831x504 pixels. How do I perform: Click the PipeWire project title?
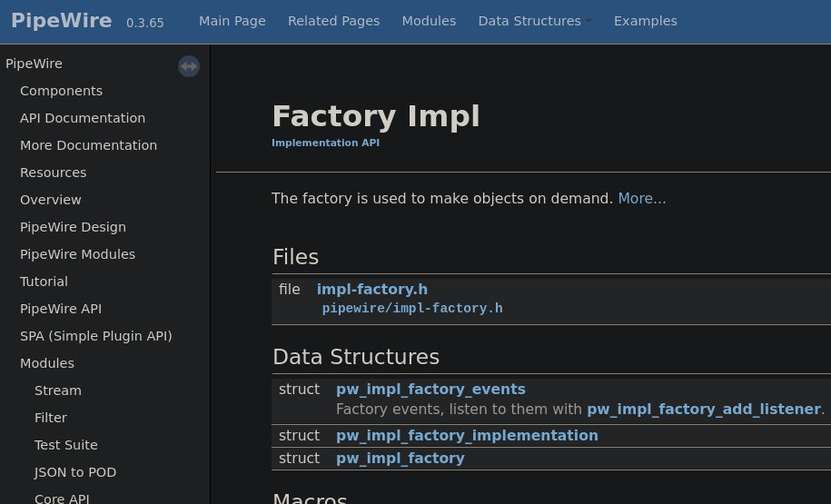click(62, 21)
